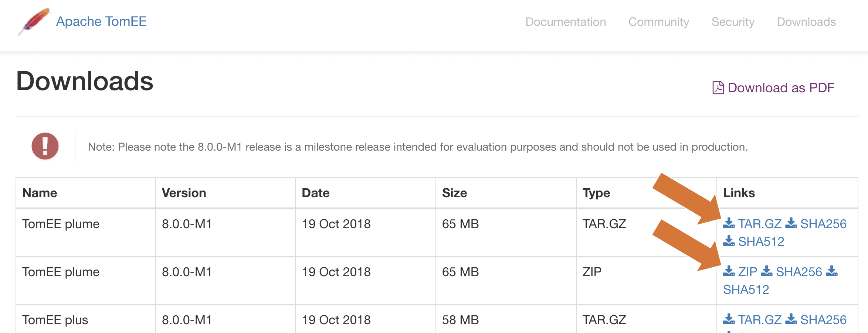Viewport: 868px width, 333px height.
Task: Open Apache TomEE home link
Action: [101, 21]
